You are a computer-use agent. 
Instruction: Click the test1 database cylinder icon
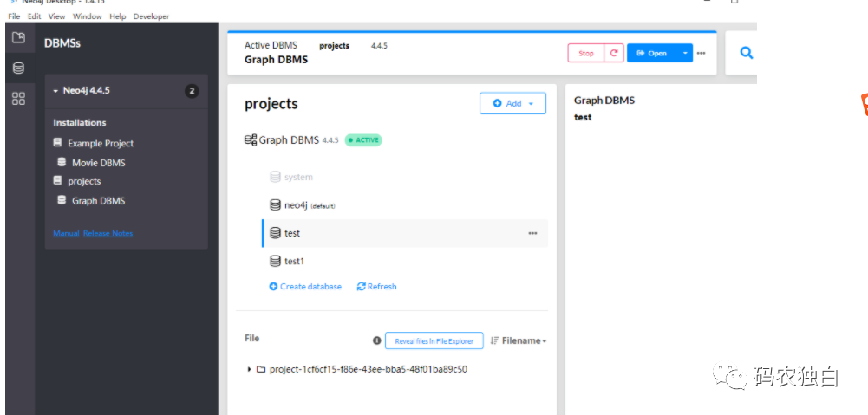pyautogui.click(x=275, y=261)
